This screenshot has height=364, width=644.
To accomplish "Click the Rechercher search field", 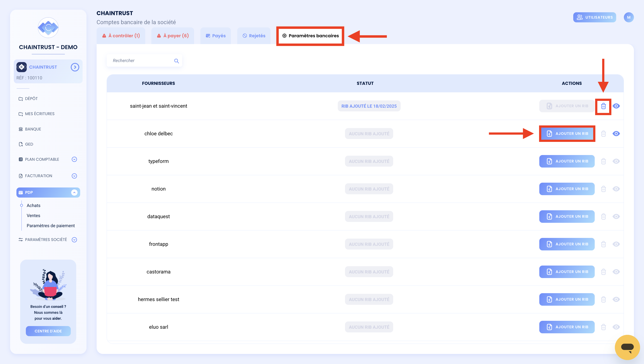I will [x=144, y=61].
